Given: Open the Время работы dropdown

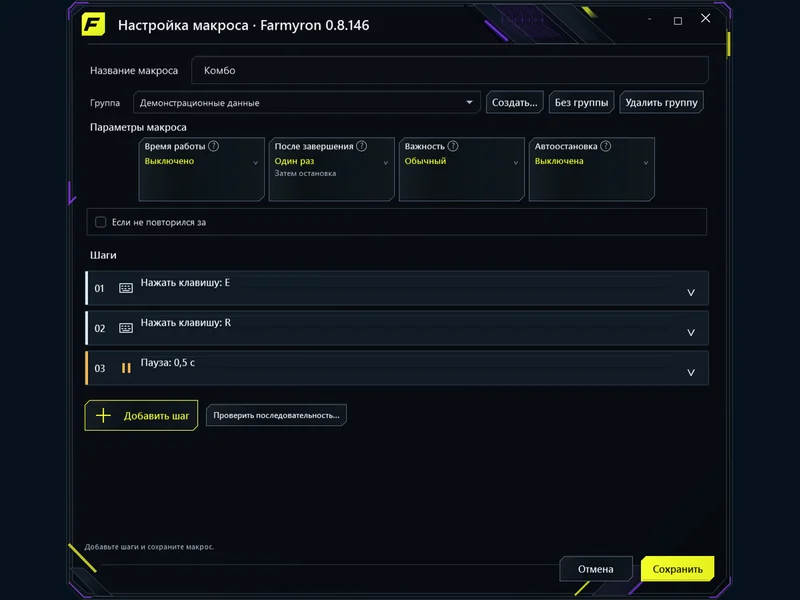Looking at the screenshot, I should [x=202, y=169].
